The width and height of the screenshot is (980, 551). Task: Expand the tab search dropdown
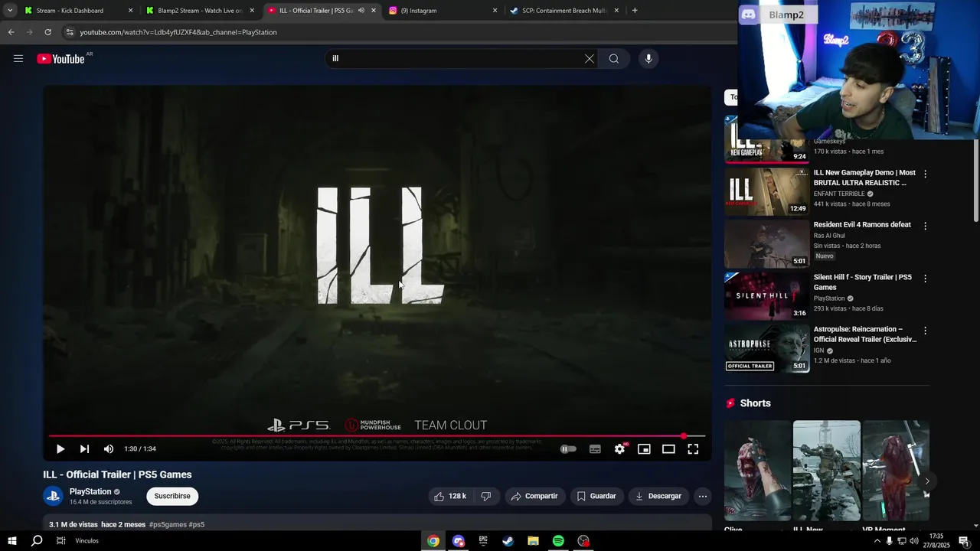tap(10, 11)
